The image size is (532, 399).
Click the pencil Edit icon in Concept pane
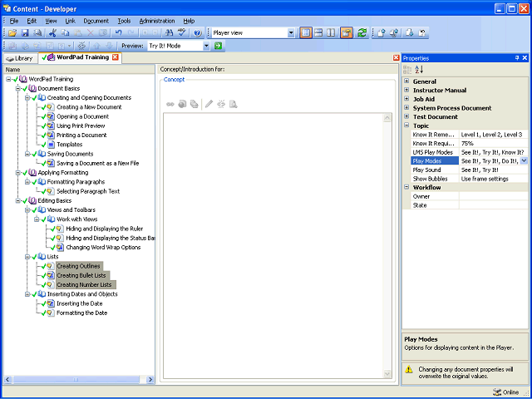pyautogui.click(x=209, y=104)
